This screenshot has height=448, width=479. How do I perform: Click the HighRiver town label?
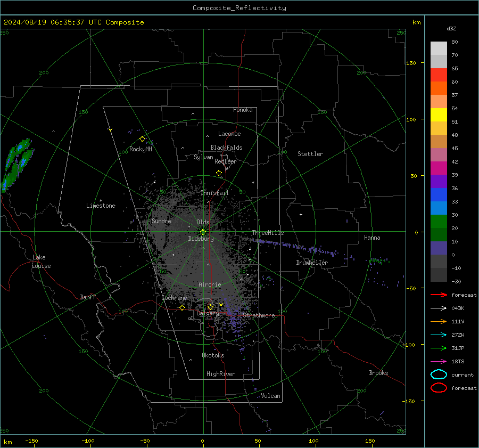(221, 374)
